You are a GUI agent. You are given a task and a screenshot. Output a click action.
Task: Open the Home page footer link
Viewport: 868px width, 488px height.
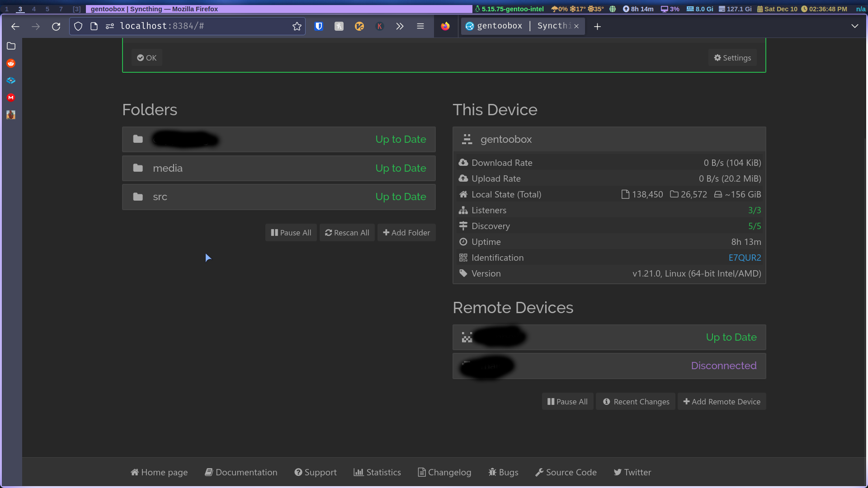coord(159,472)
